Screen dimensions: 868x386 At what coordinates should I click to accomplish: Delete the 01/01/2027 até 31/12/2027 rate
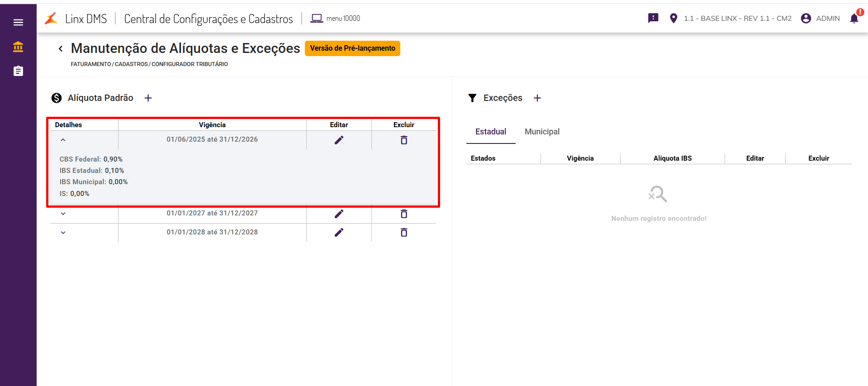coord(404,214)
